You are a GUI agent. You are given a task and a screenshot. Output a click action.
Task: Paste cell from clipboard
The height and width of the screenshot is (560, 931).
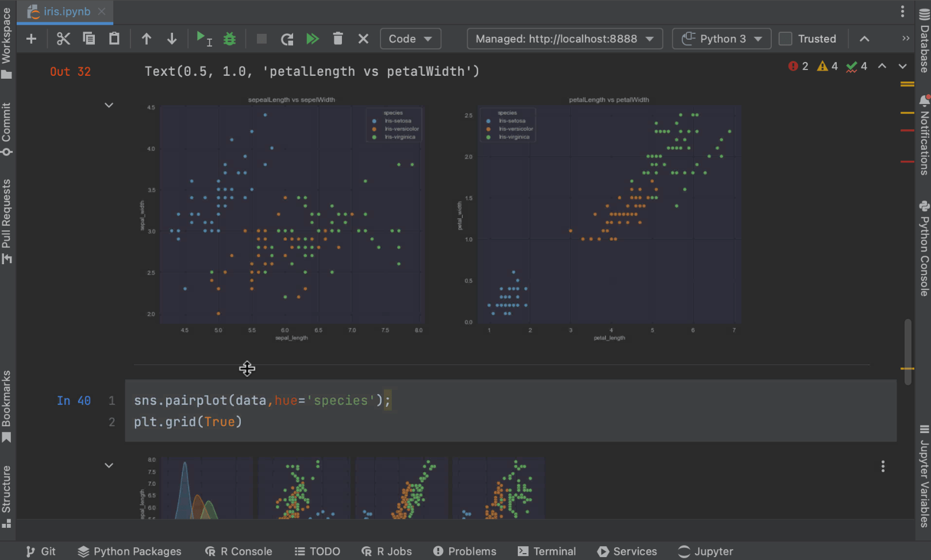pyautogui.click(x=114, y=39)
